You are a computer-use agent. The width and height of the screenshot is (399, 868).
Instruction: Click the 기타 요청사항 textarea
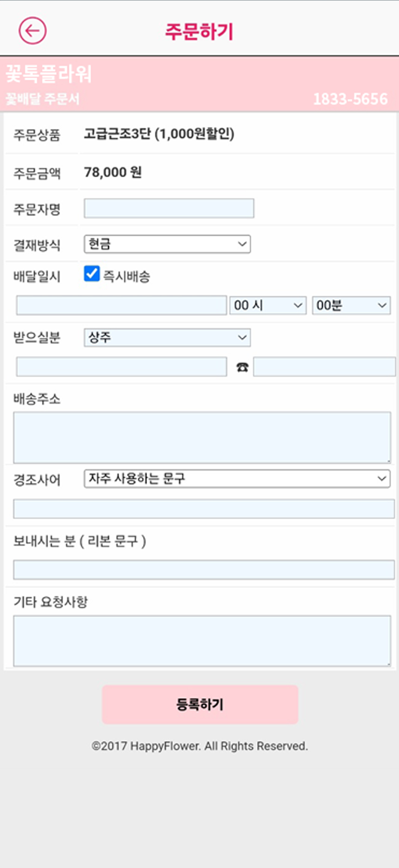(x=202, y=641)
